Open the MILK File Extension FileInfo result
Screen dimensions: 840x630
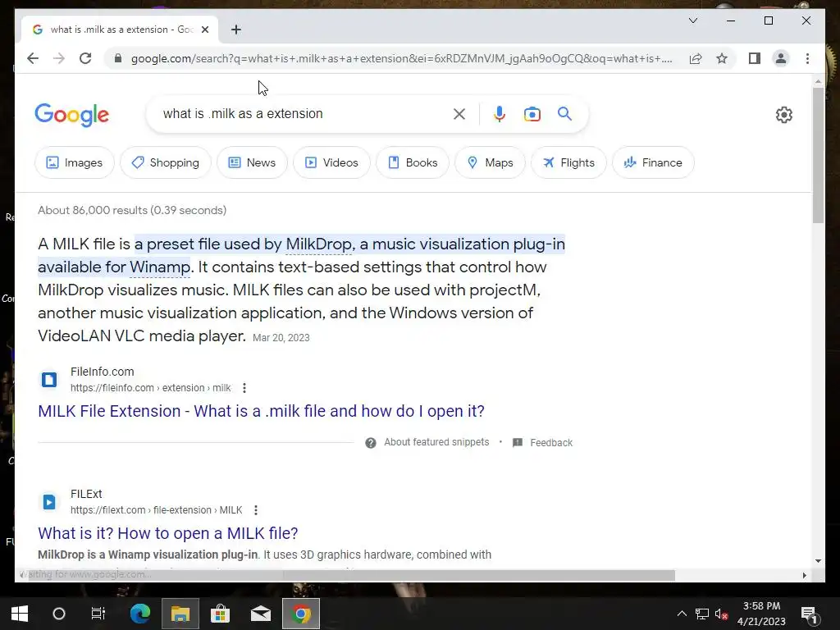pos(261,411)
